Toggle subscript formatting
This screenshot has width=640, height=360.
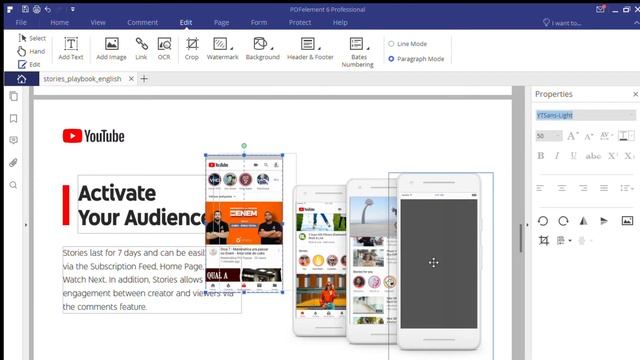pyautogui.click(x=629, y=156)
